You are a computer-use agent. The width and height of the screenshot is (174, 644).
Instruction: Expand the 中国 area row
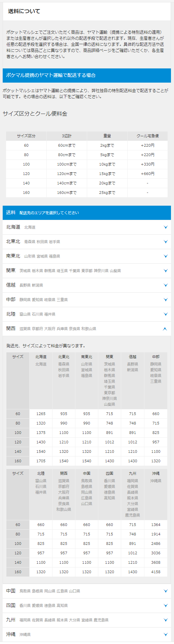point(87,591)
